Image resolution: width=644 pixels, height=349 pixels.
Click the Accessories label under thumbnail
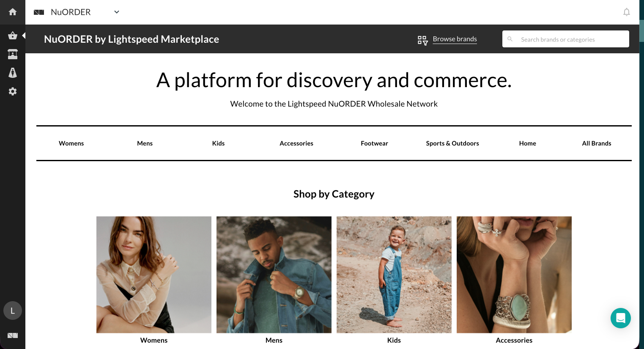(514, 340)
